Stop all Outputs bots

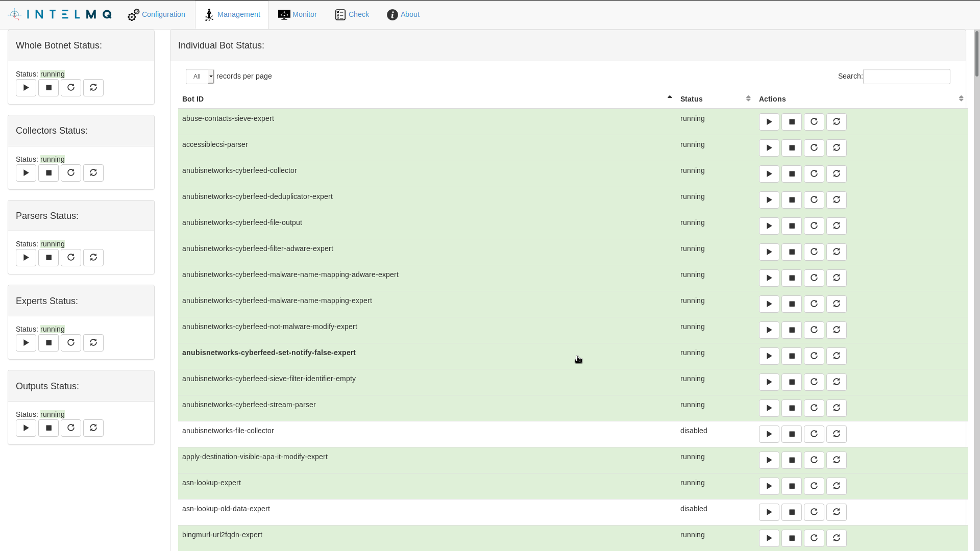point(48,428)
